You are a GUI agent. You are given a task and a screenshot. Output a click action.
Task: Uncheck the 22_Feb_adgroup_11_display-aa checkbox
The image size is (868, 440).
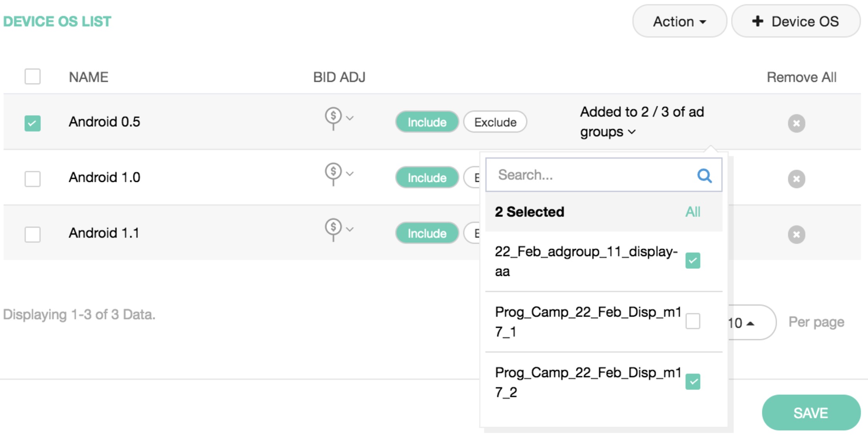[x=693, y=261]
